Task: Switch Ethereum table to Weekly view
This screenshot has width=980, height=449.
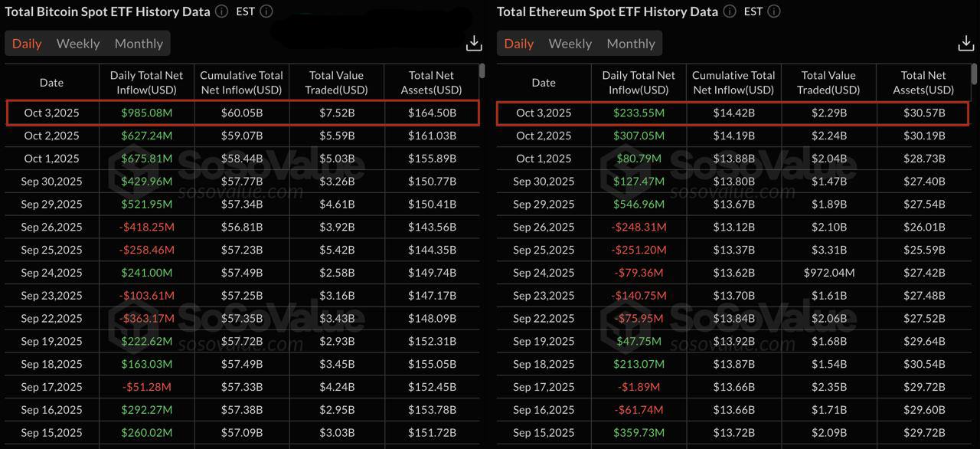Action: coord(570,44)
